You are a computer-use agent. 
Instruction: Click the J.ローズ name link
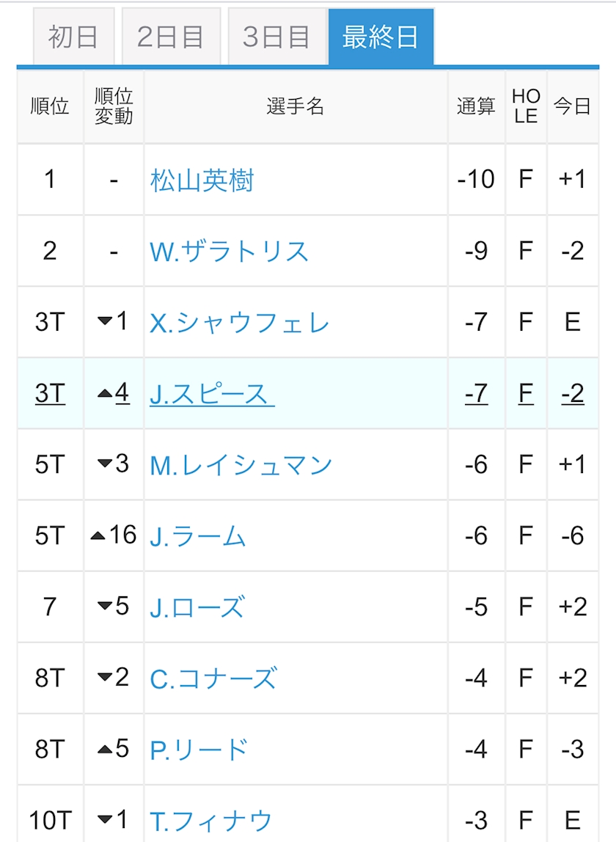pos(198,607)
